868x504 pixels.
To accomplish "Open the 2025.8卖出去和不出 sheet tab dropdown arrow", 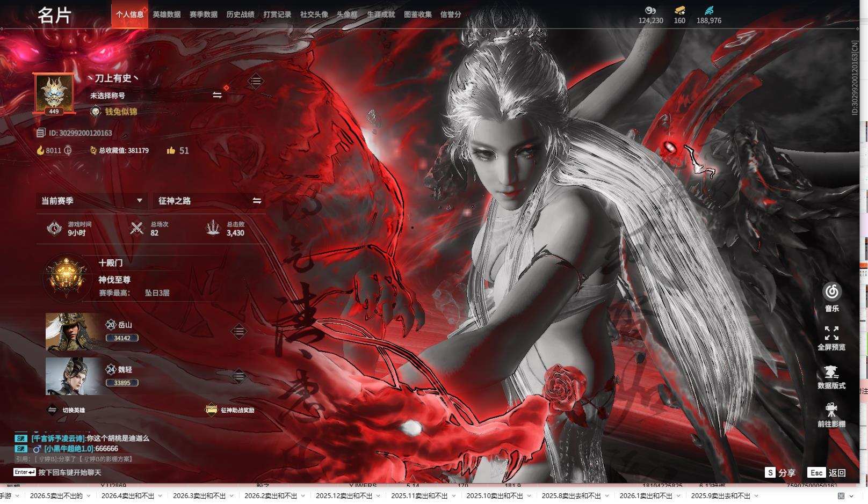I will pyautogui.click(x=607, y=496).
